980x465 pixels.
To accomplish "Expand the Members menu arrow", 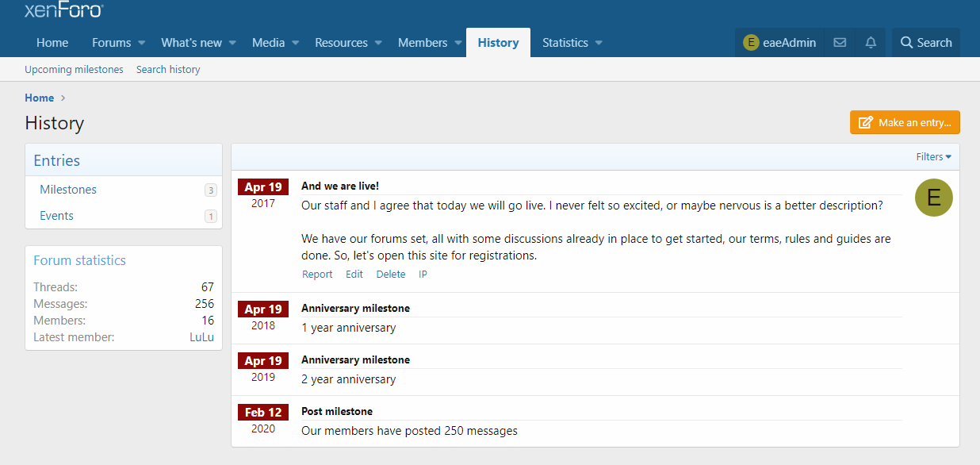I will [x=458, y=43].
